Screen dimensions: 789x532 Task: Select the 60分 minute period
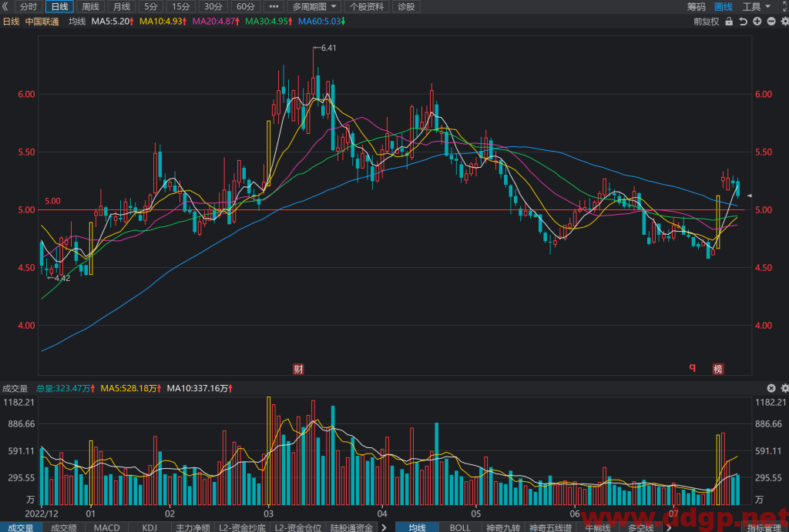(x=246, y=6)
